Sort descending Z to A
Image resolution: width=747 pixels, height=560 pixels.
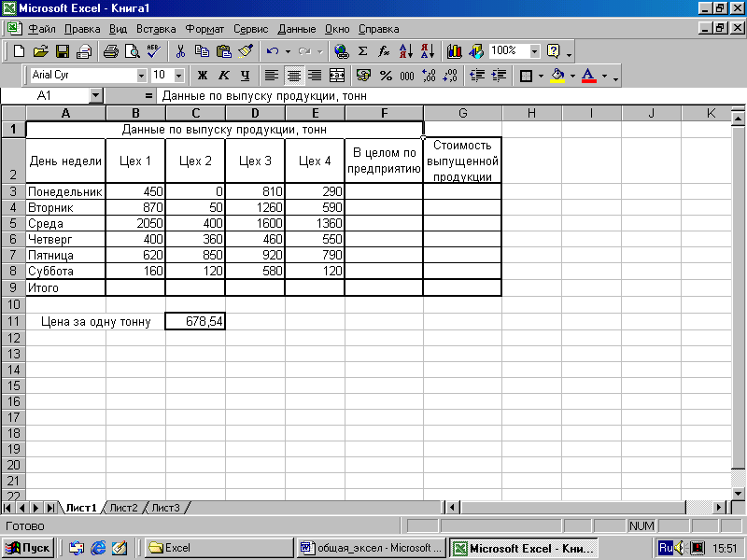pyautogui.click(x=428, y=51)
